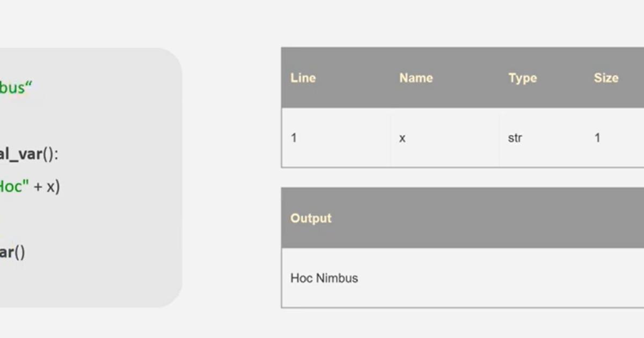Click the blank space between the two tables
This screenshot has width=644, height=338.
(456, 177)
